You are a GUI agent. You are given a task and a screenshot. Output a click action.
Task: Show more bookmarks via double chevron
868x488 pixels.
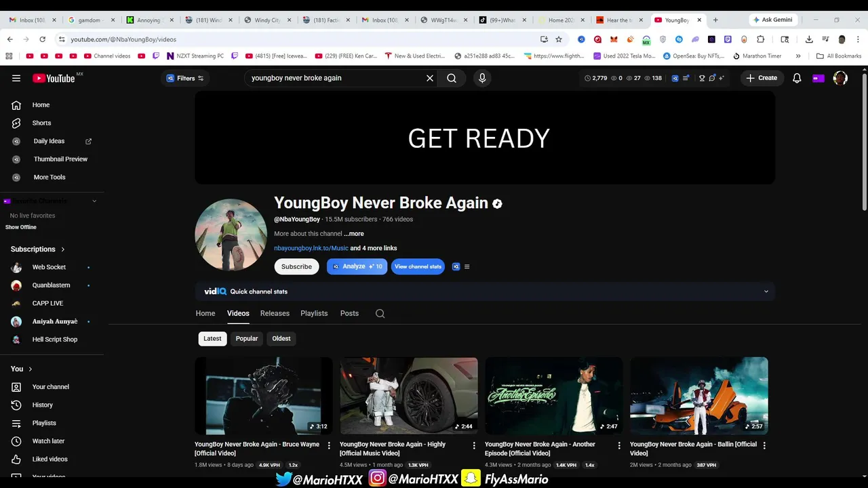[798, 56]
